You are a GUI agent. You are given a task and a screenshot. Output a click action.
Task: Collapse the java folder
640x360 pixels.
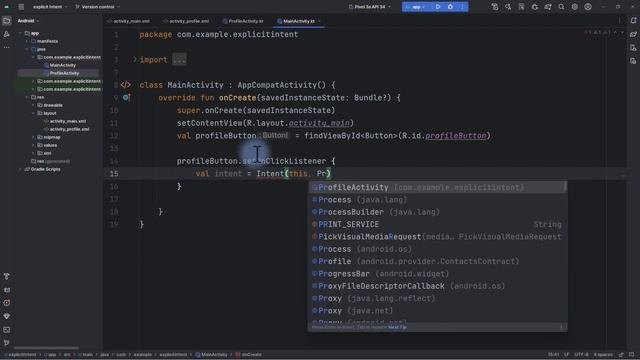click(x=27, y=49)
